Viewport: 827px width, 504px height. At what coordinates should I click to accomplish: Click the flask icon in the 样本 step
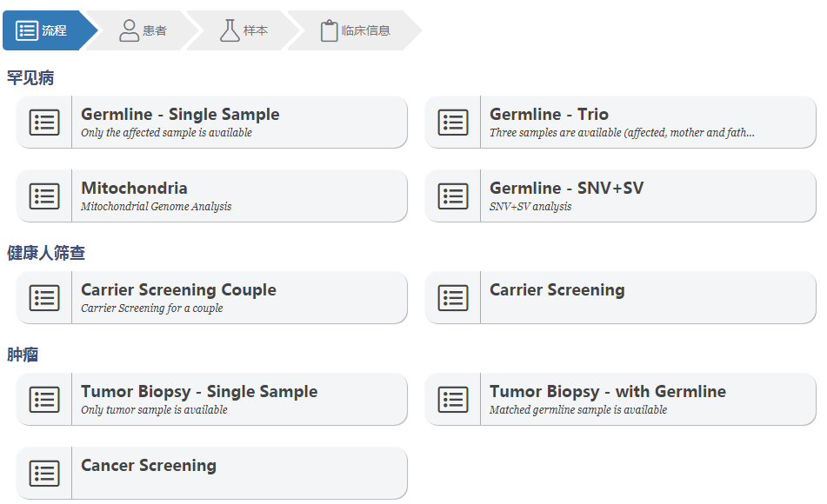230,31
